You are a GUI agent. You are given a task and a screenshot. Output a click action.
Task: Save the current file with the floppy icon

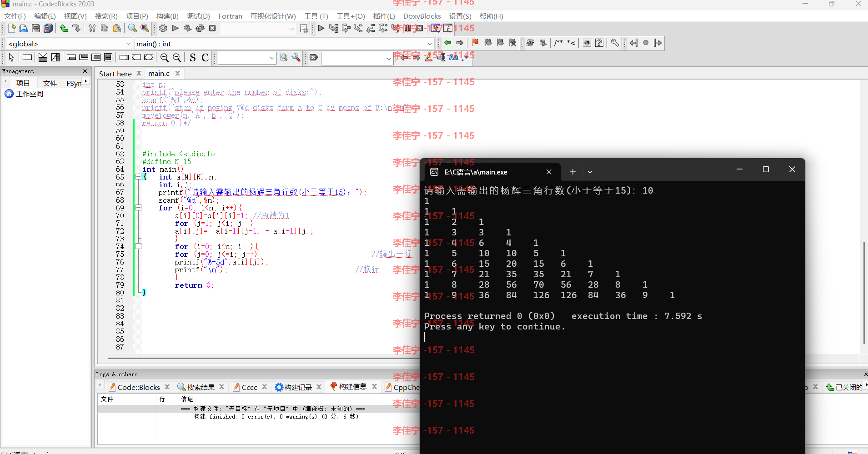click(x=36, y=28)
